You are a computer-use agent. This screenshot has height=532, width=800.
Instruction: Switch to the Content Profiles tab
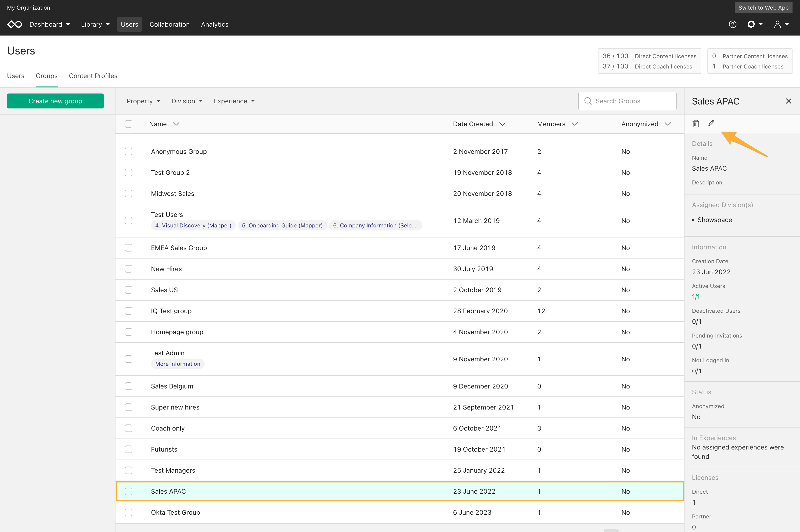pos(93,76)
